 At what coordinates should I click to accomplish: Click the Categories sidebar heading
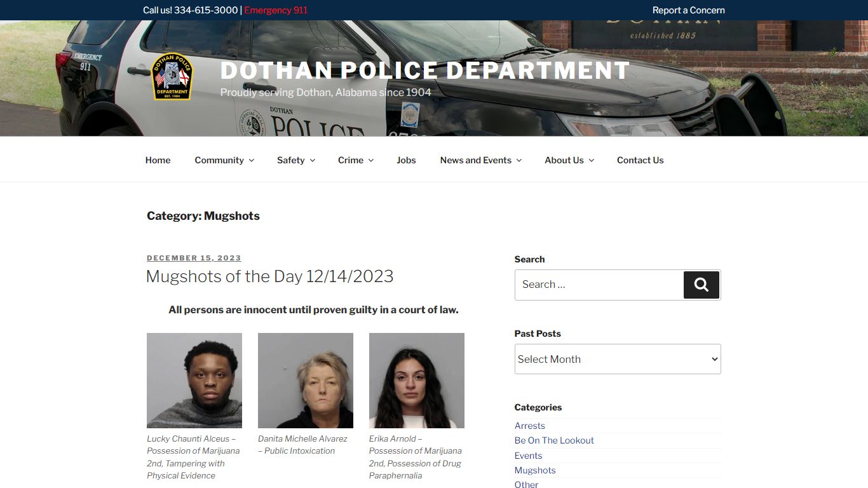tap(538, 407)
